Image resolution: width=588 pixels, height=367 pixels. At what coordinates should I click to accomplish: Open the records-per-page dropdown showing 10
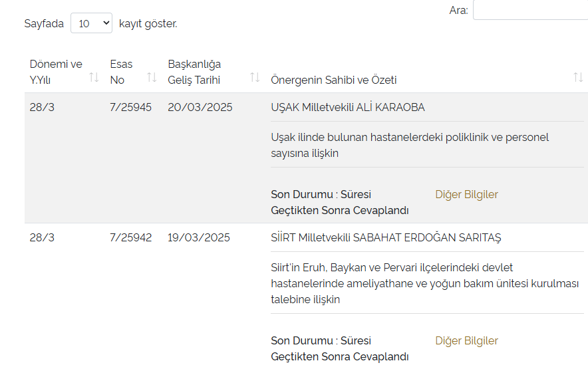coord(92,23)
